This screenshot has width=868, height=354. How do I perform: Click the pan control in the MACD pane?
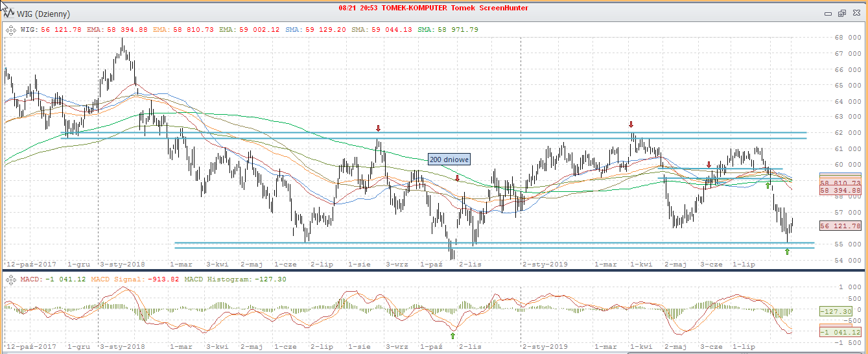coord(11,279)
